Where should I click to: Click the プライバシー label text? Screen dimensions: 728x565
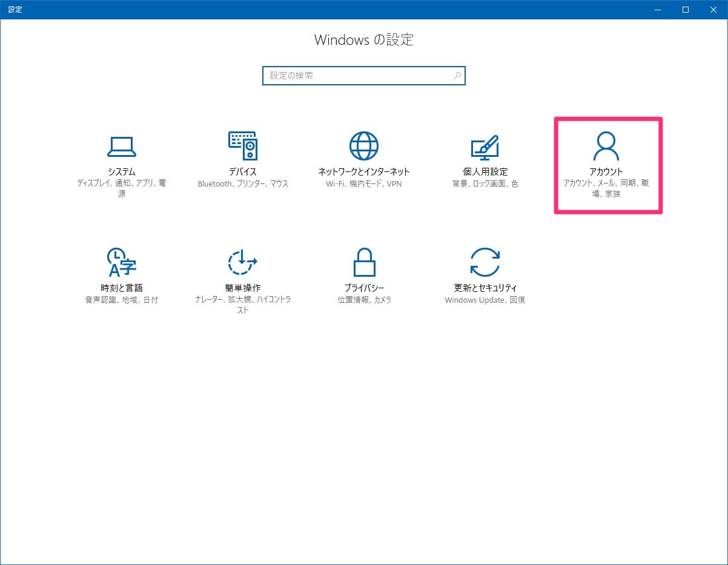pos(364,288)
